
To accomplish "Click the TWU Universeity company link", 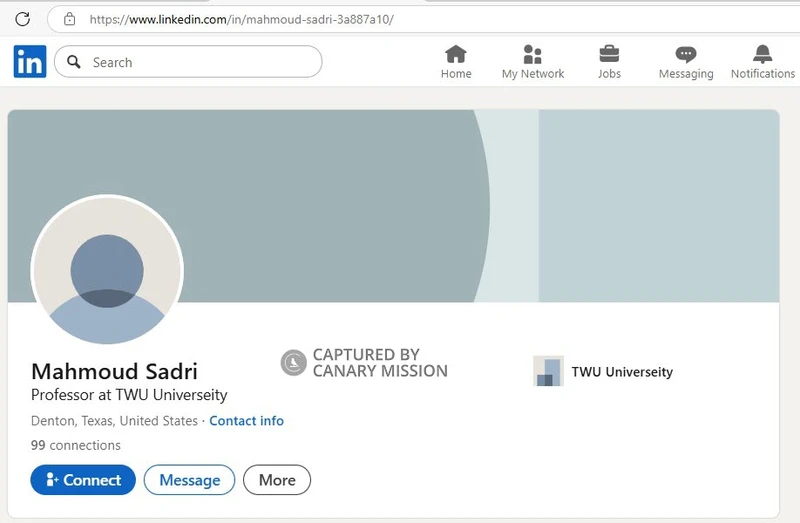I will (622, 371).
